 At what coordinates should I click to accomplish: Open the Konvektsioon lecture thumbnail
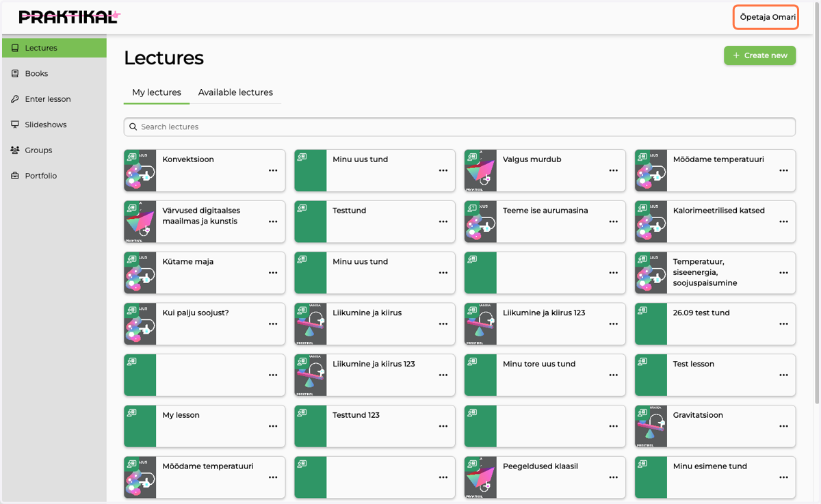coord(140,170)
